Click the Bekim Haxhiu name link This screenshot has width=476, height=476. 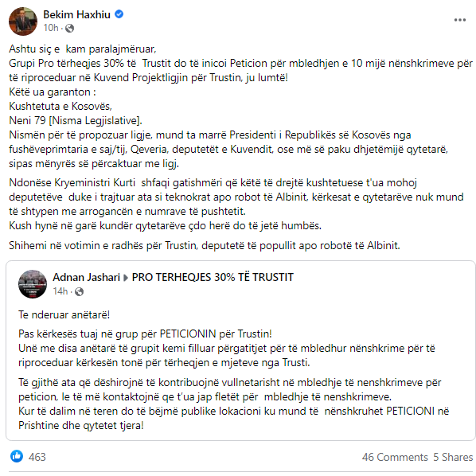point(76,14)
